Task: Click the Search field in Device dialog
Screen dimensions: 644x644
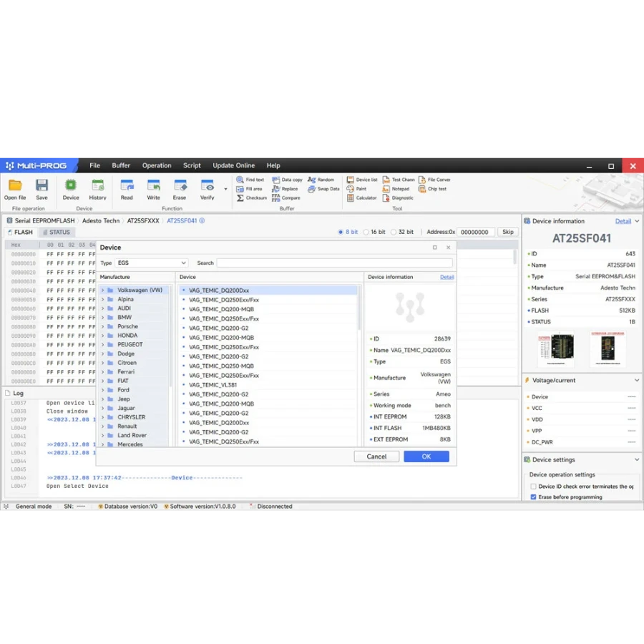Action: pos(334,263)
